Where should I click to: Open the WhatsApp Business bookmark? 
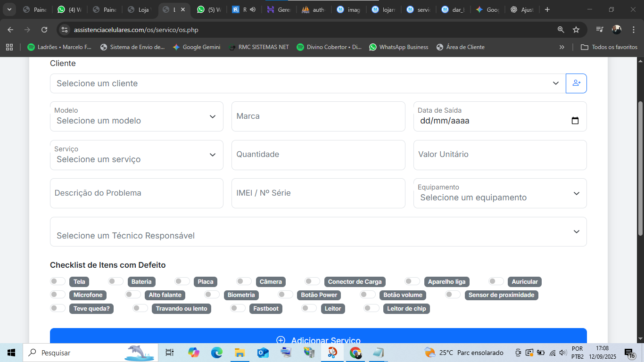[x=398, y=47]
